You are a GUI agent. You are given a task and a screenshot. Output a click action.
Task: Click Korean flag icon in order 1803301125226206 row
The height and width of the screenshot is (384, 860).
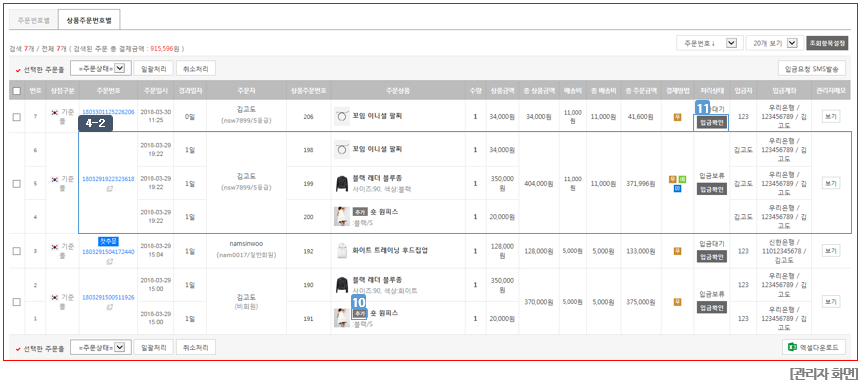tap(54, 112)
